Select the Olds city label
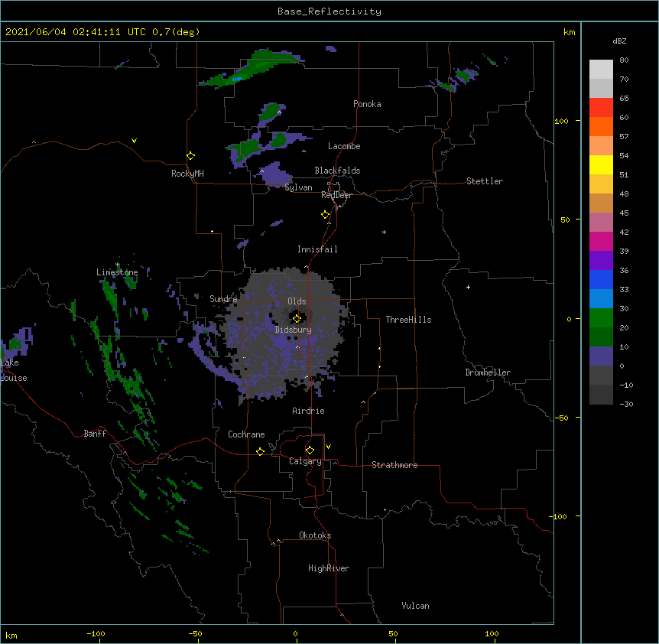659x644 pixels. click(x=297, y=301)
